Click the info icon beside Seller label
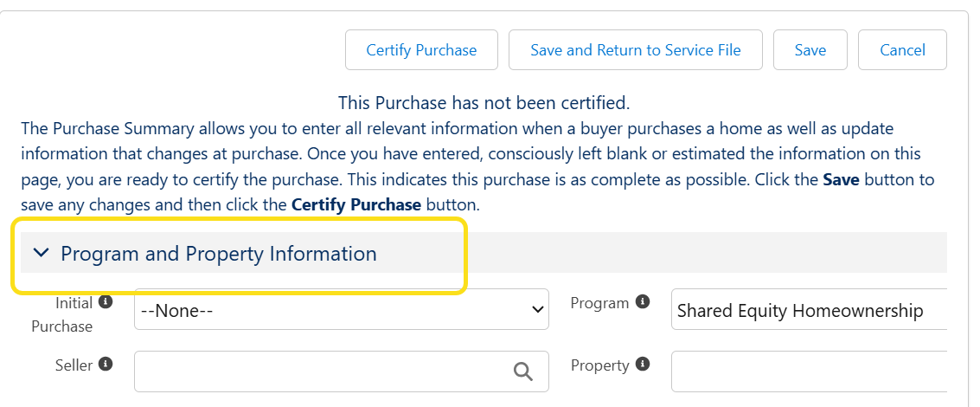 point(106,365)
